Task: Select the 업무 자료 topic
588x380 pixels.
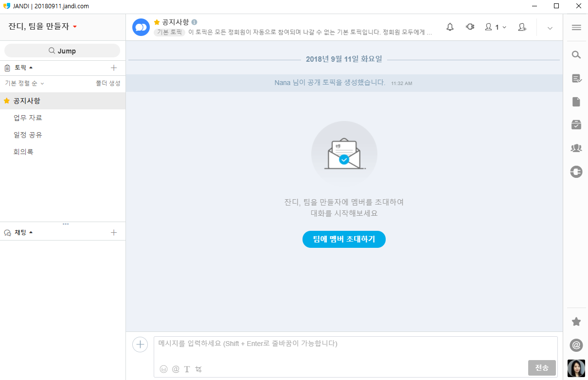Action: (x=28, y=118)
